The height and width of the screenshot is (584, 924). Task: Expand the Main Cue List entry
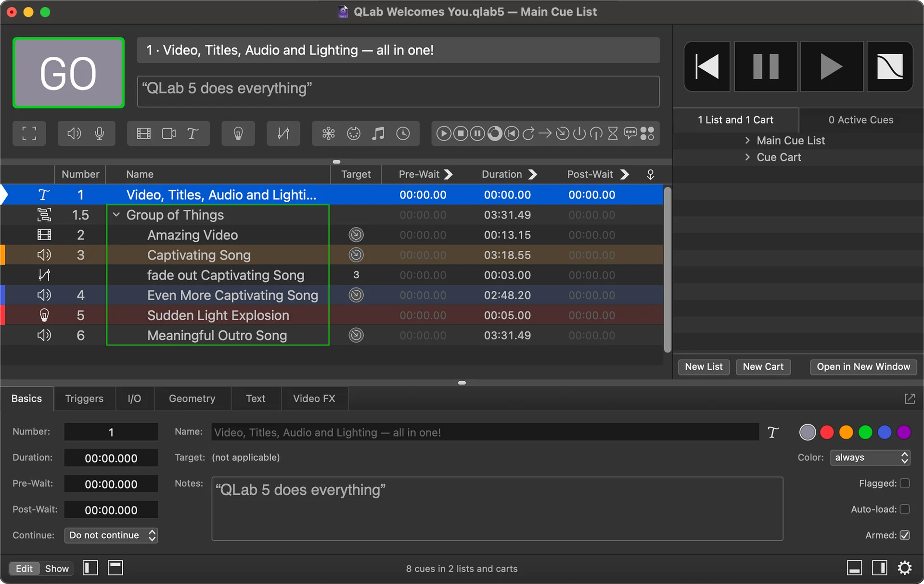(748, 140)
